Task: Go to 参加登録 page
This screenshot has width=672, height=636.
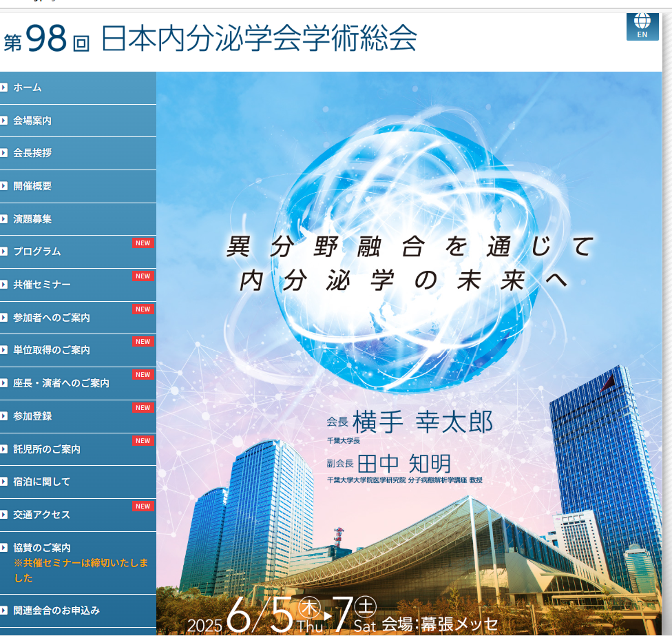Action: (x=78, y=417)
